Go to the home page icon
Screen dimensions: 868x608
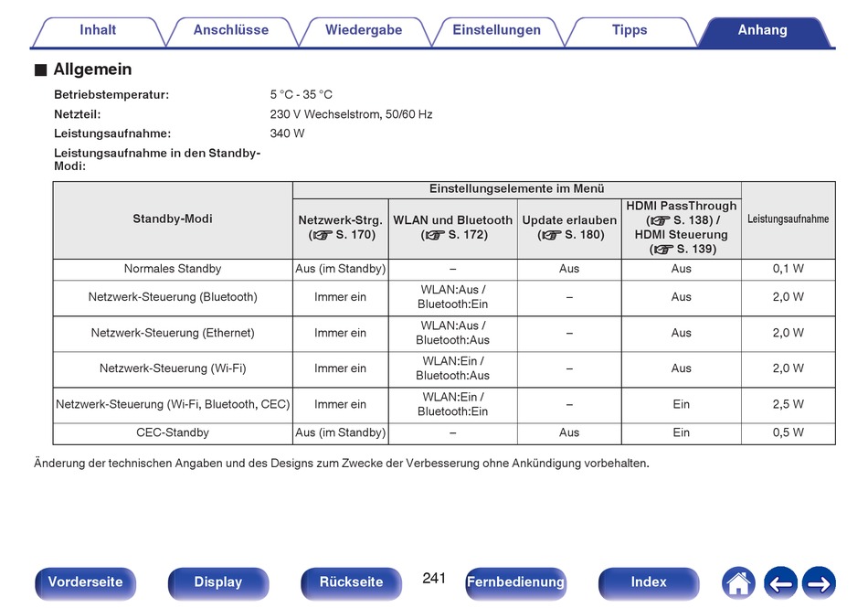click(x=738, y=583)
